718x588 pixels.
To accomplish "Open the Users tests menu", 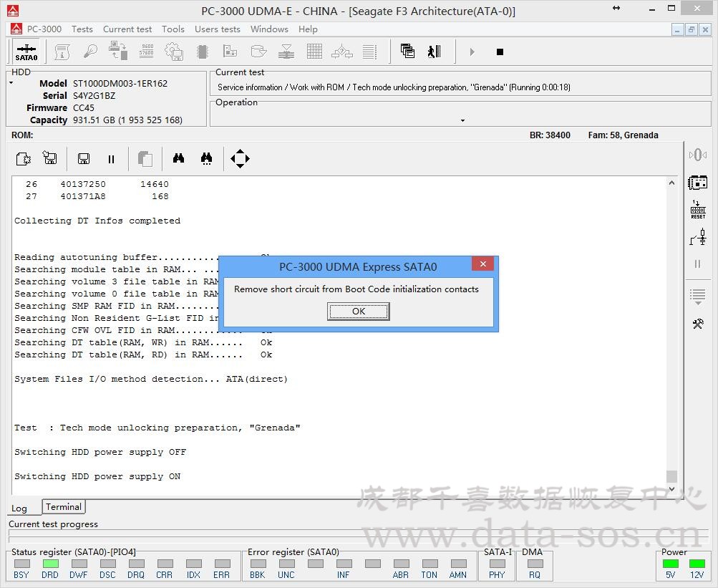I will click(x=217, y=29).
